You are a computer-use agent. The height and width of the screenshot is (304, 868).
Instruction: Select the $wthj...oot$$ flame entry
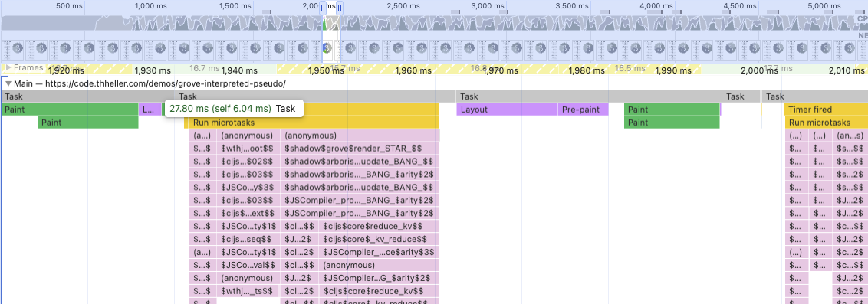click(248, 149)
